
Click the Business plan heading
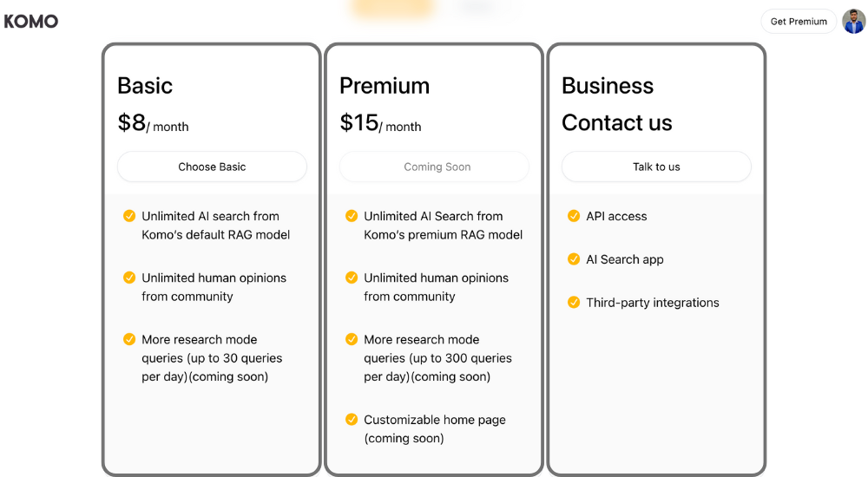(x=608, y=86)
